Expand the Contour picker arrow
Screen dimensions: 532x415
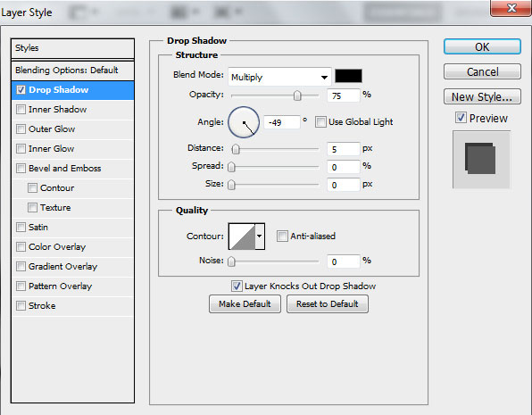coord(260,237)
